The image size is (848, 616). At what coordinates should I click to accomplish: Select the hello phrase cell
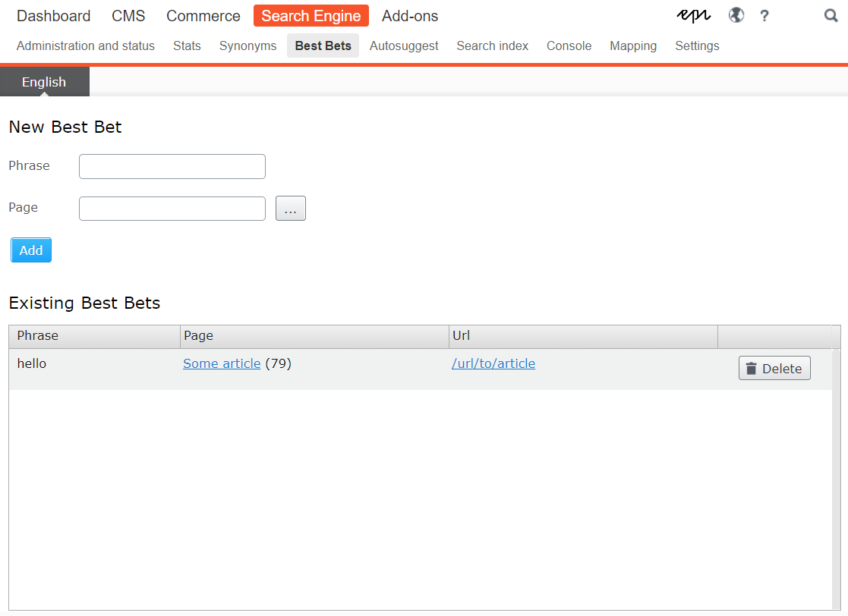point(95,369)
